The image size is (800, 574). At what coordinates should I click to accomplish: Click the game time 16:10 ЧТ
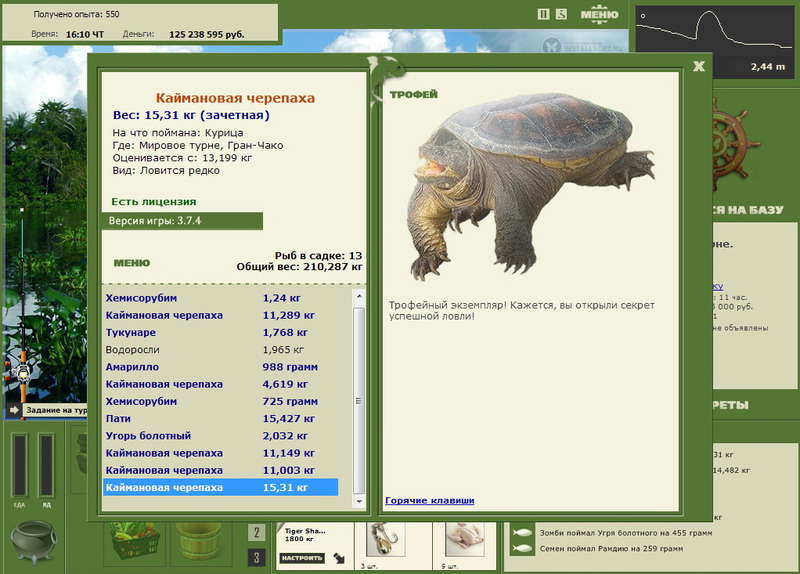coord(85,35)
